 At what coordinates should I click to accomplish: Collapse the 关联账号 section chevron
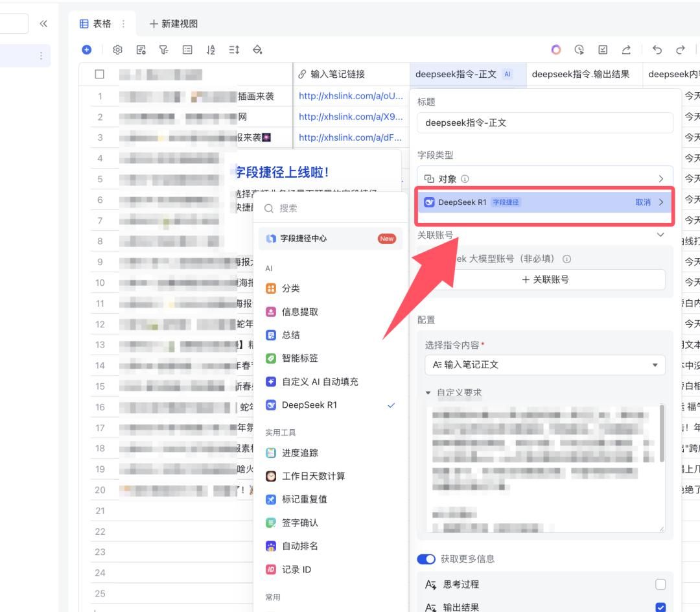point(660,235)
